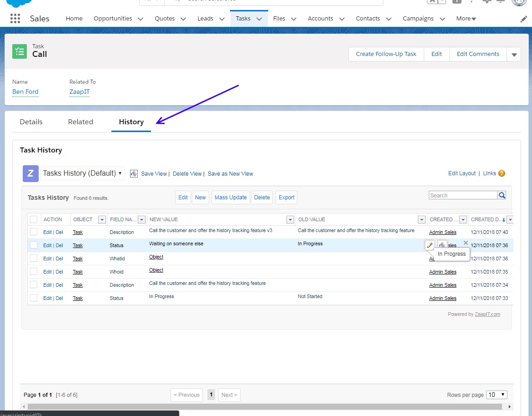Click the Next page button

229,395
